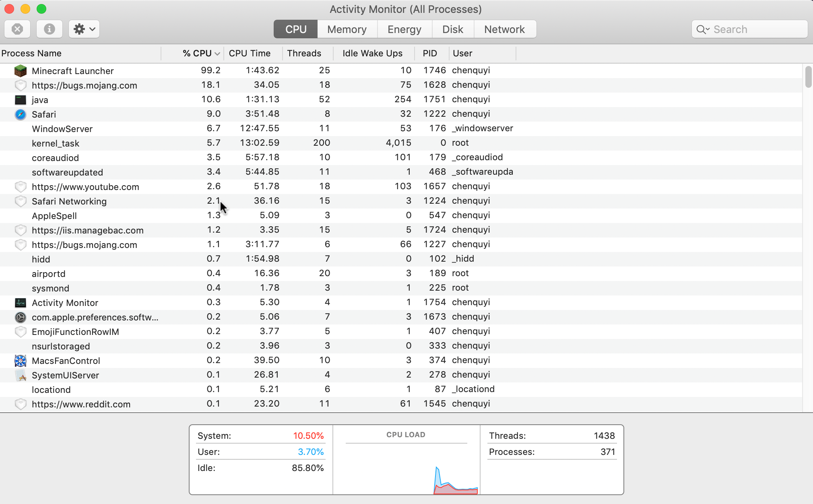813x504 pixels.
Task: Click the Activity Monitor process icon
Action: tap(20, 303)
